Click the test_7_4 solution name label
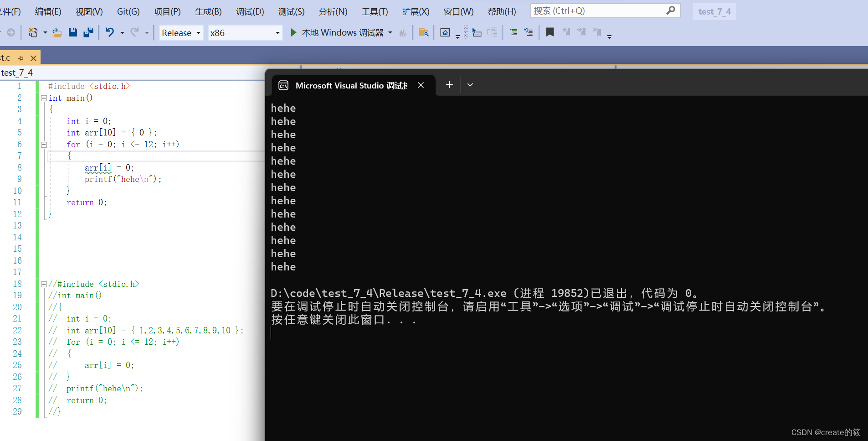Image resolution: width=868 pixels, height=441 pixels. (x=714, y=11)
